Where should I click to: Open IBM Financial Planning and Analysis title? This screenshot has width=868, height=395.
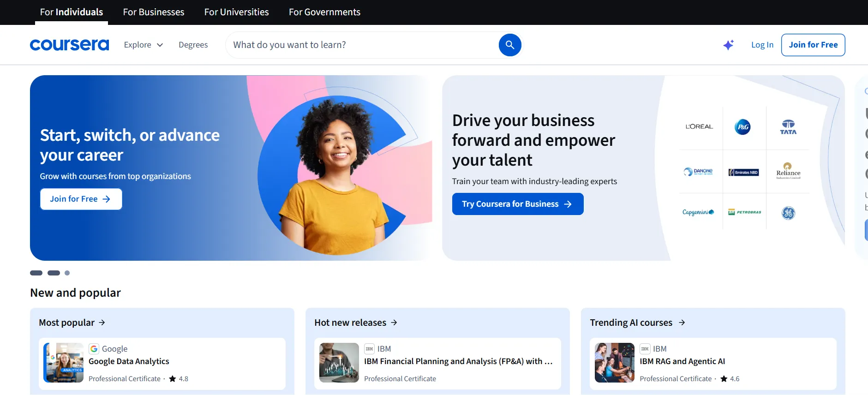click(x=458, y=361)
